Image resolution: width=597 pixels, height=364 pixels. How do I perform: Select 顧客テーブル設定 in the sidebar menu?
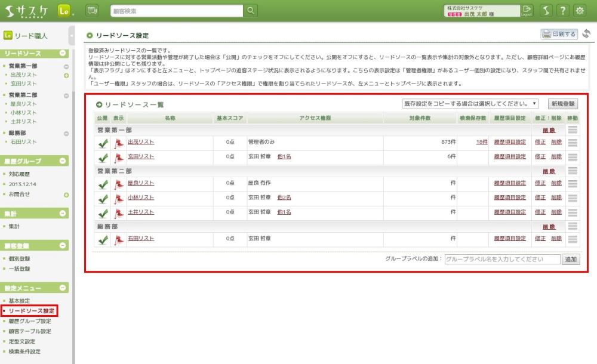point(30,331)
